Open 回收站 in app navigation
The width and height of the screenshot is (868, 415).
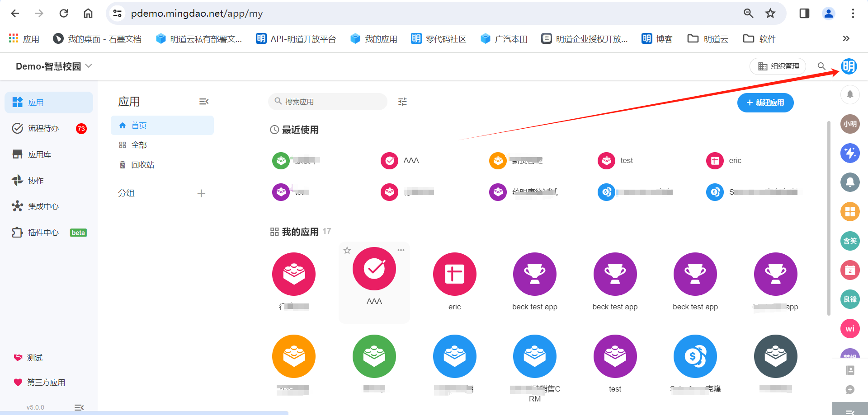[142, 165]
